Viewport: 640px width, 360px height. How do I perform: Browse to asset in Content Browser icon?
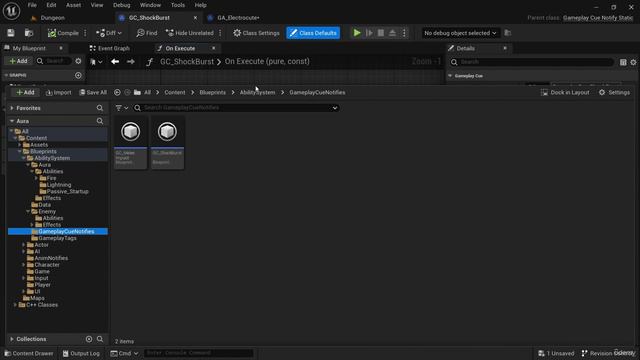(x=29, y=33)
